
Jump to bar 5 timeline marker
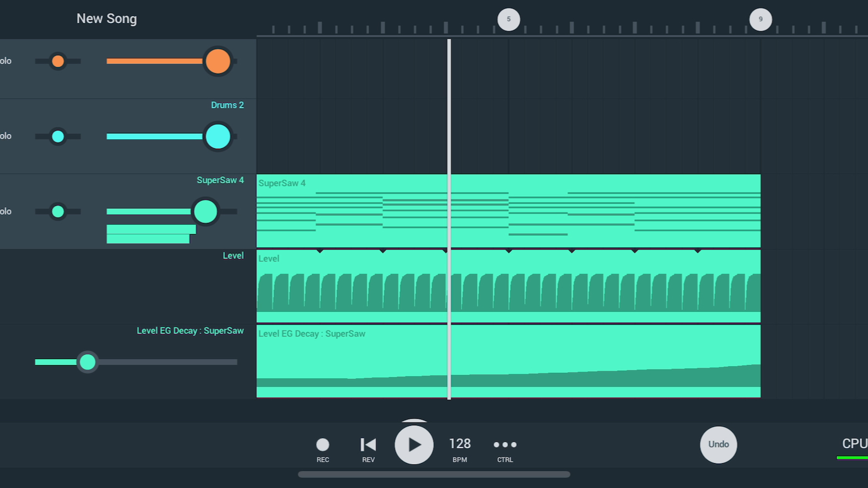[509, 19]
